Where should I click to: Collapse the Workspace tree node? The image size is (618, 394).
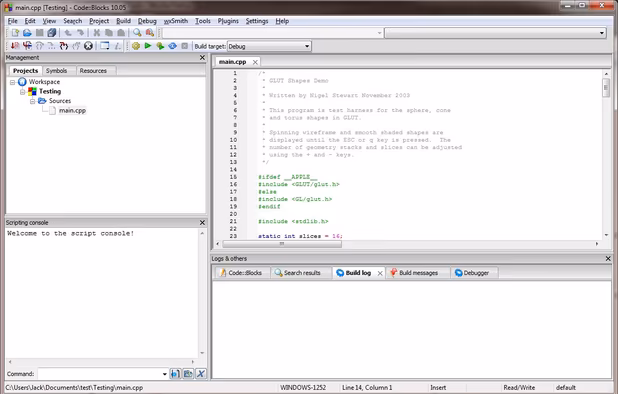point(13,82)
